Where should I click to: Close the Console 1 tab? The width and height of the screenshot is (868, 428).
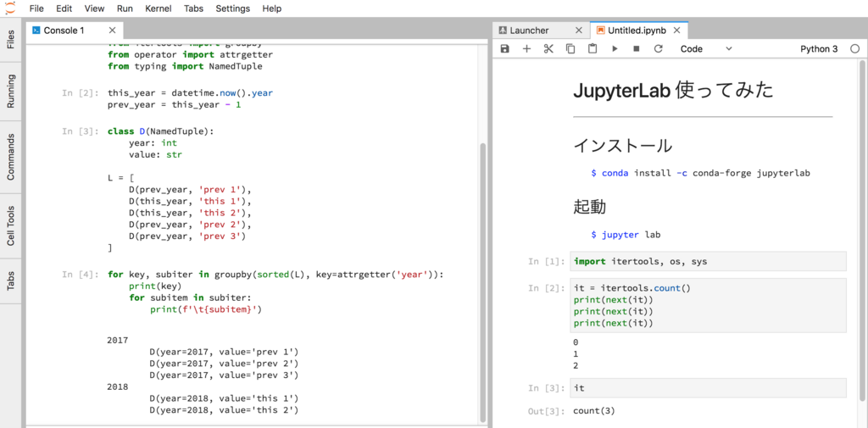coord(113,31)
